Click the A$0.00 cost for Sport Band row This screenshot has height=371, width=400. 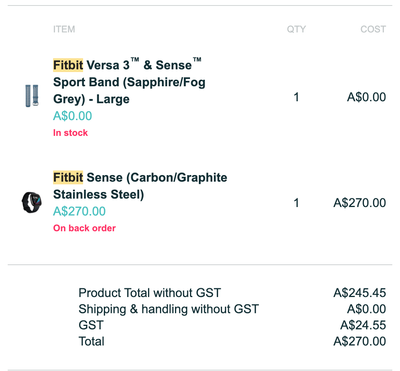367,97
